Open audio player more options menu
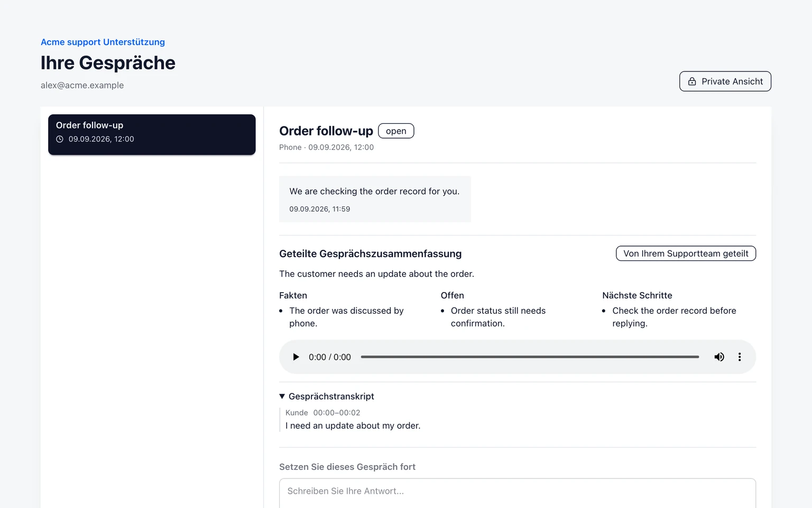The height and width of the screenshot is (508, 812). (740, 357)
